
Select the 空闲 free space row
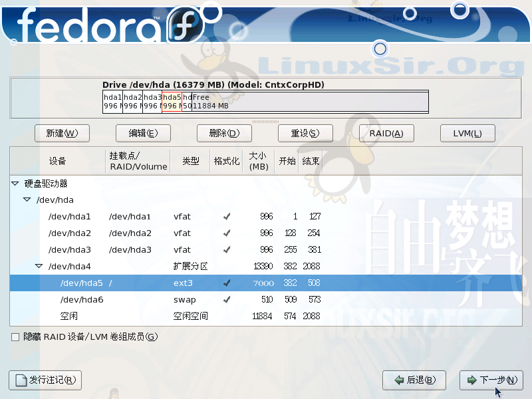(x=266, y=317)
